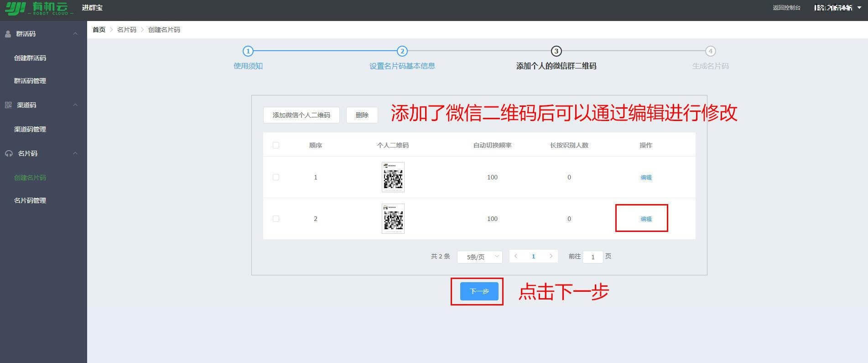The width and height of the screenshot is (868, 363).
Task: Click the QR code thumbnail in row 2
Action: click(x=393, y=219)
